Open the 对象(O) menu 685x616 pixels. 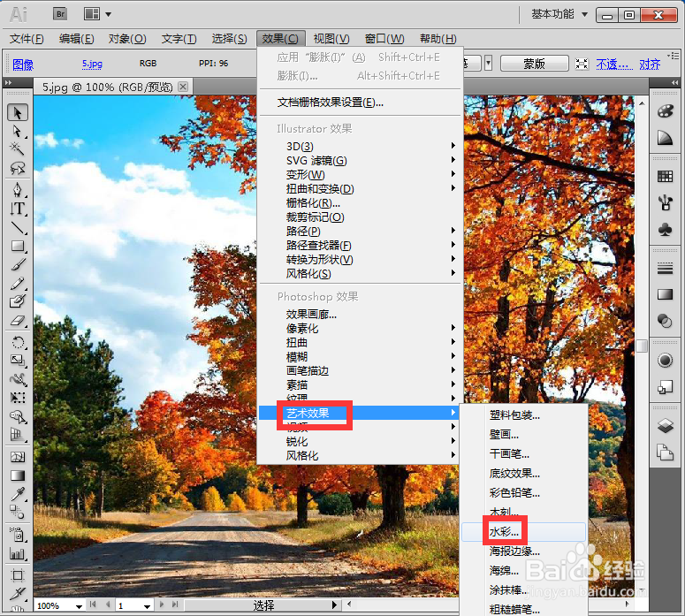pos(127,39)
